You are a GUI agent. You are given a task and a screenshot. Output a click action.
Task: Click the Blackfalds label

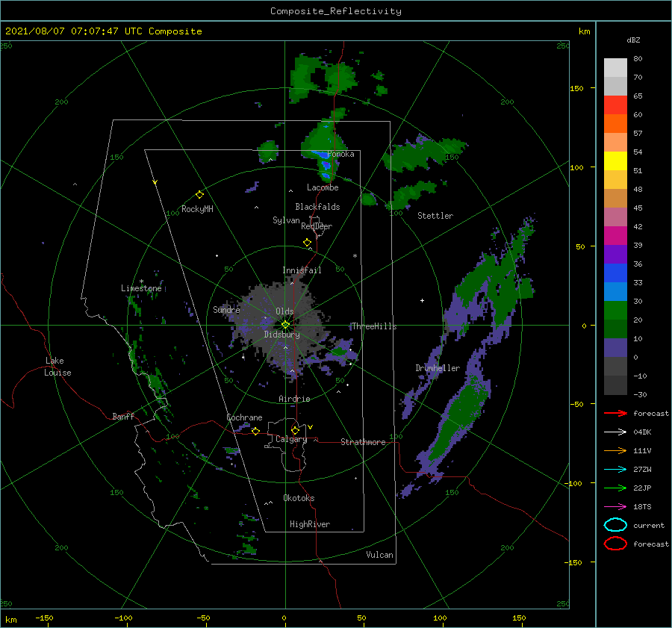317,207
